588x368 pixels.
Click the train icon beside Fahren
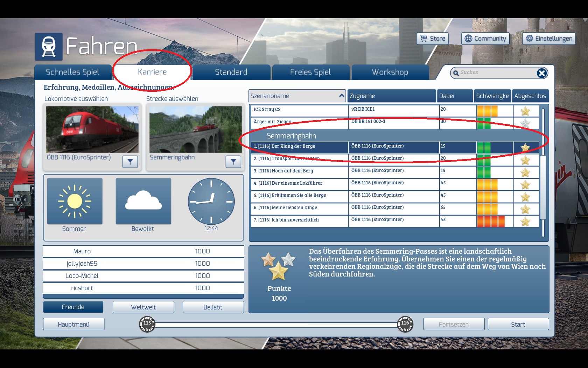pos(49,47)
